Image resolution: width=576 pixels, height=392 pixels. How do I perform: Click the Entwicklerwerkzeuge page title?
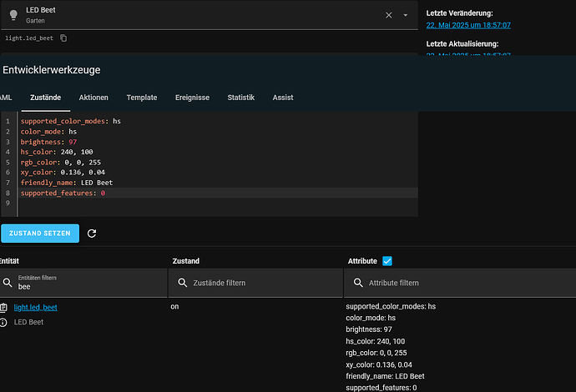(x=52, y=70)
